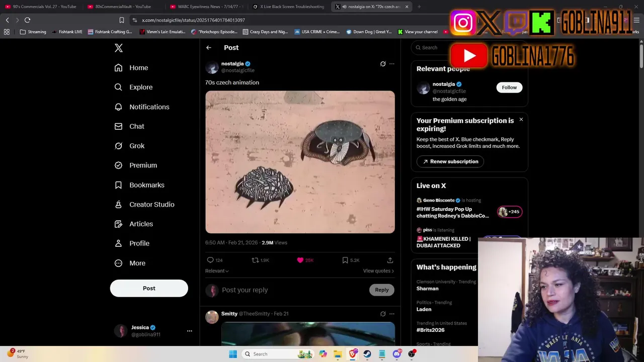
Task: Click Grok icon on nostalgia's post
Action: tap(383, 64)
